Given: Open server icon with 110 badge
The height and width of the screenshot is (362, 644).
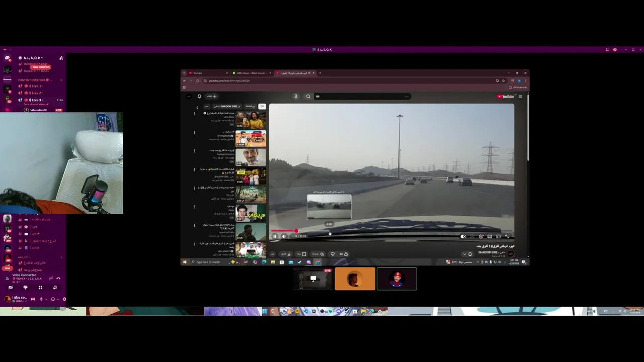Looking at the screenshot, I should [8, 248].
